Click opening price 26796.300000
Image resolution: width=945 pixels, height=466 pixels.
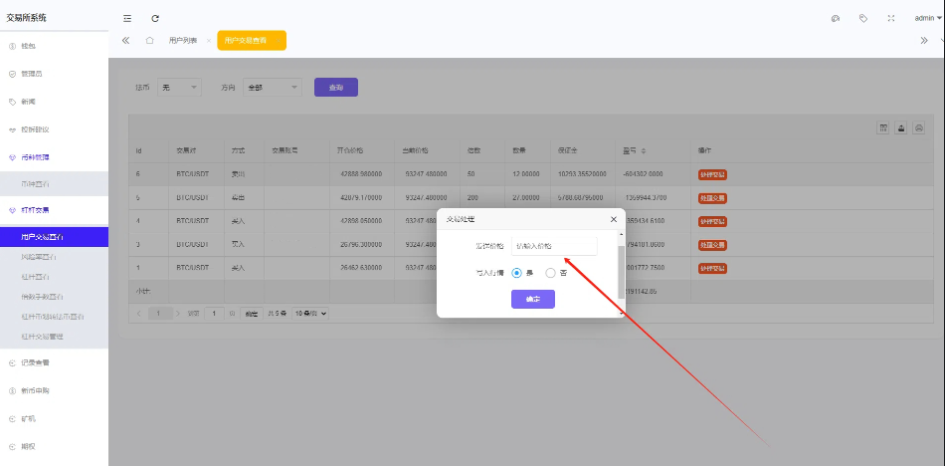(362, 244)
